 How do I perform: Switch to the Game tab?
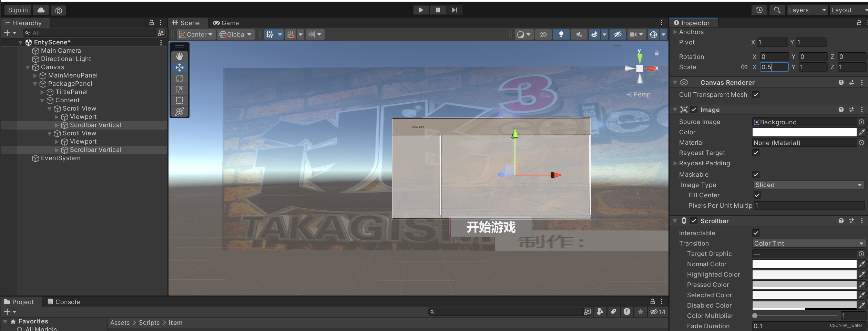coord(226,23)
